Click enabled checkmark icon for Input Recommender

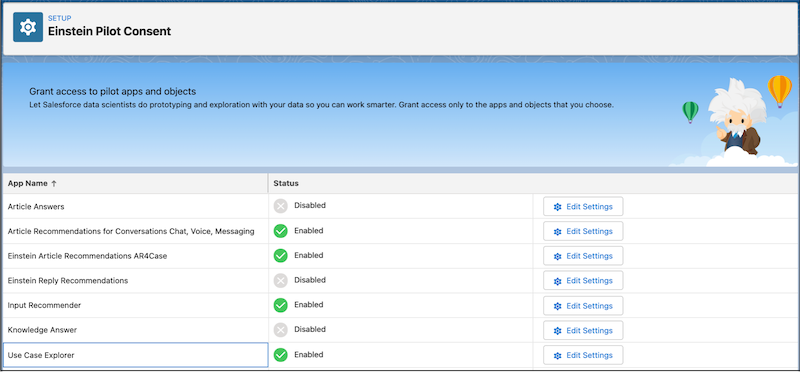(x=281, y=305)
